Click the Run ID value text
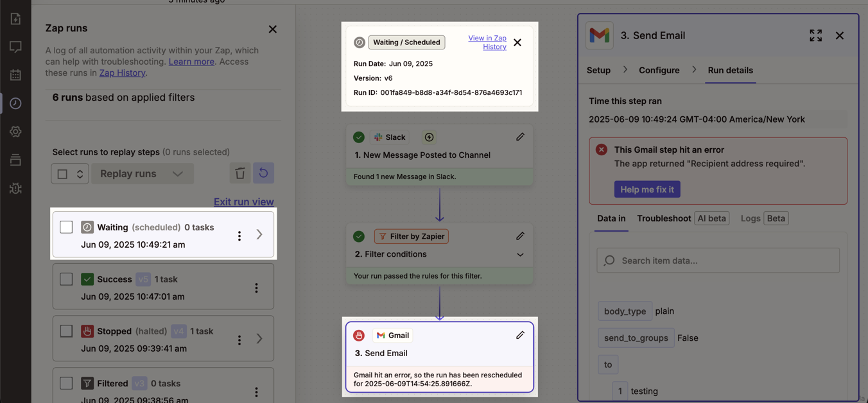The height and width of the screenshot is (403, 868). 451,92
